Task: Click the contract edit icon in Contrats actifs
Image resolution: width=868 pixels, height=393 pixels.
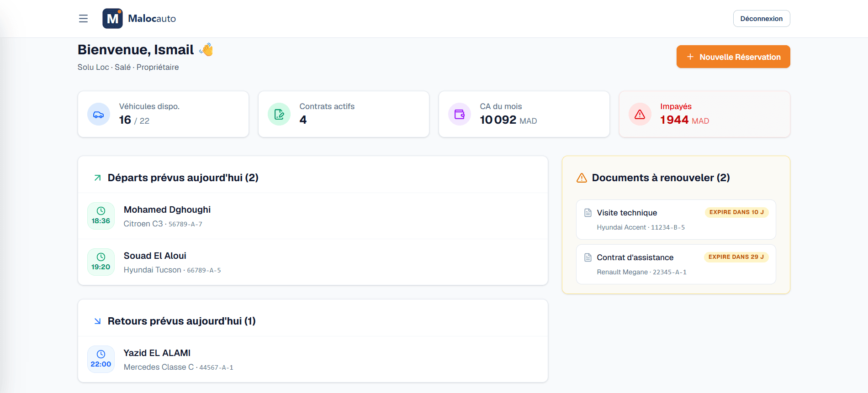Action: pos(279,115)
